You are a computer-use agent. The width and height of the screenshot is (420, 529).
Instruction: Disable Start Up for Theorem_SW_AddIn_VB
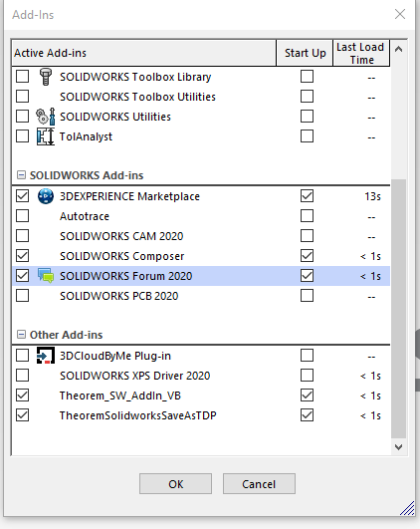pos(307,396)
